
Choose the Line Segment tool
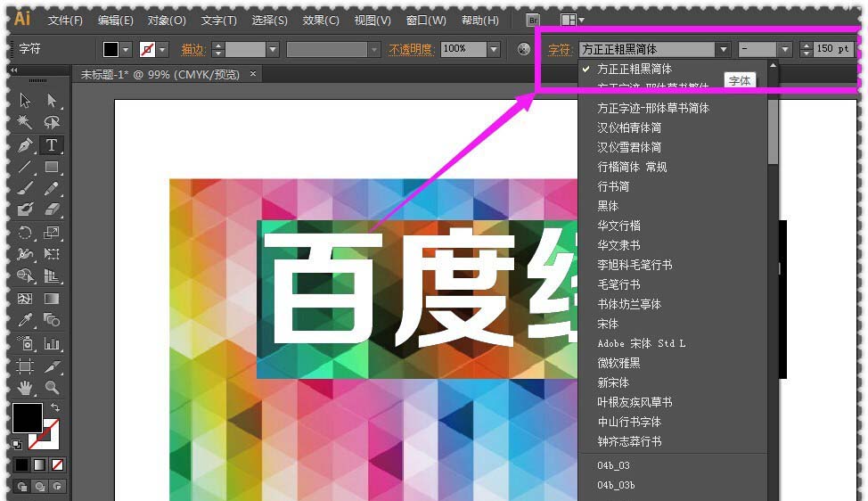point(25,167)
